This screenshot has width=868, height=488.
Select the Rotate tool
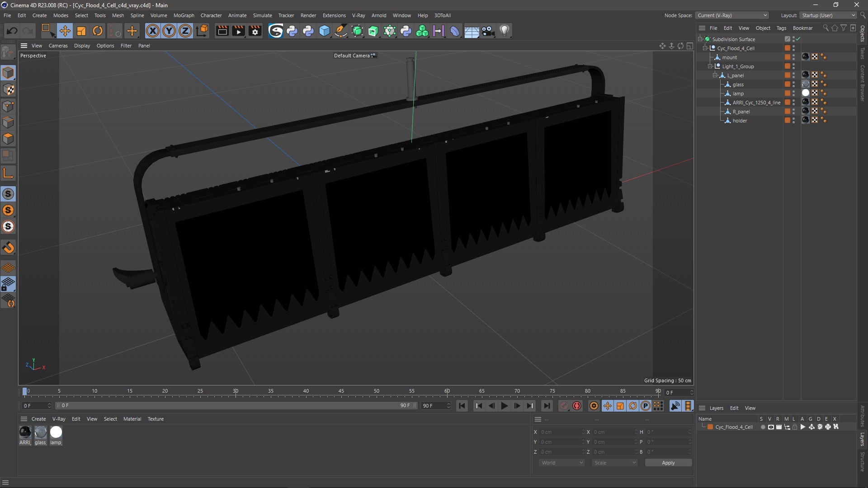pos(98,31)
